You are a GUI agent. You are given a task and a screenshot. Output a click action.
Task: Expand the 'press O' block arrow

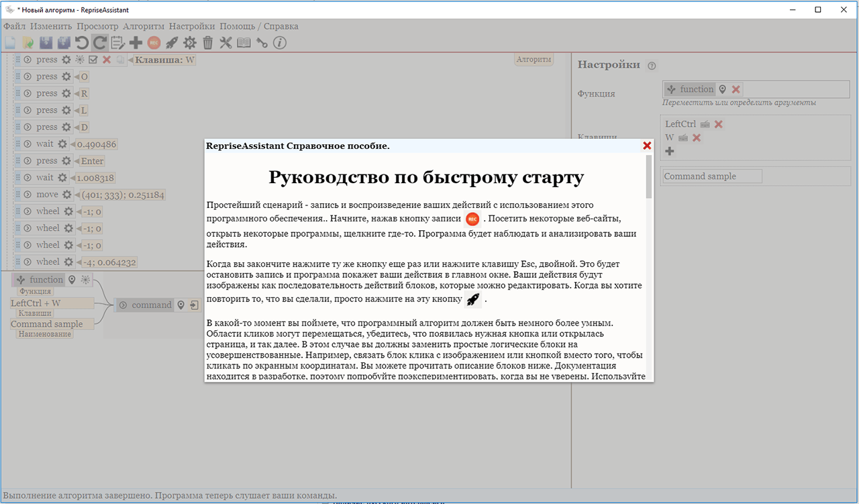[x=28, y=77]
